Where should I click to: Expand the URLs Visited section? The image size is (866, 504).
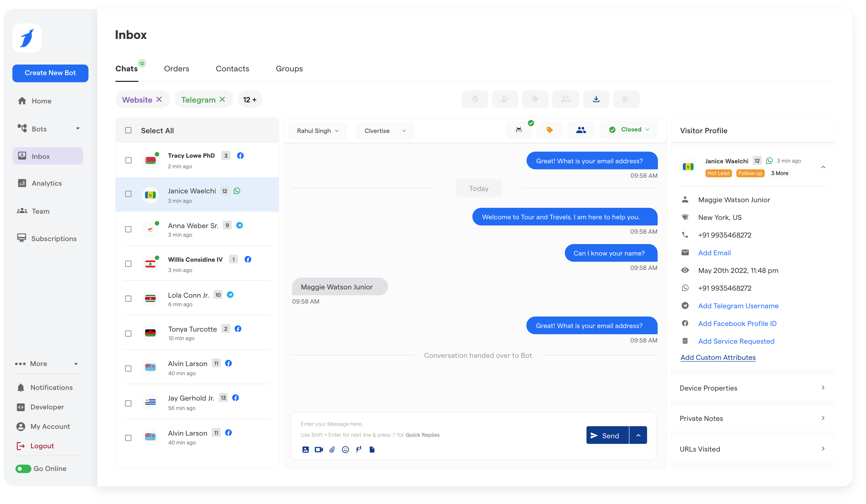824,449
